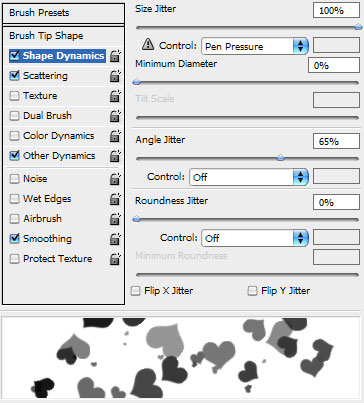Enable the Texture checkbox
The width and height of the screenshot is (364, 403).
click(14, 96)
